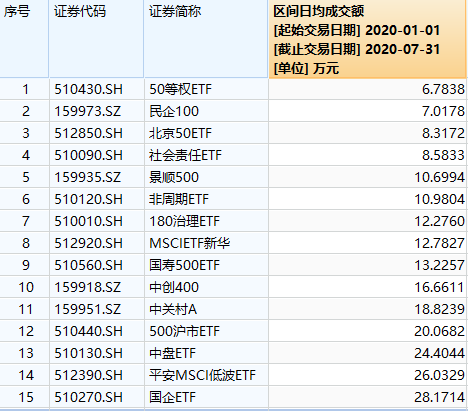Select the 中创400 name cell
This screenshot has height=411, width=468.
tap(206, 287)
